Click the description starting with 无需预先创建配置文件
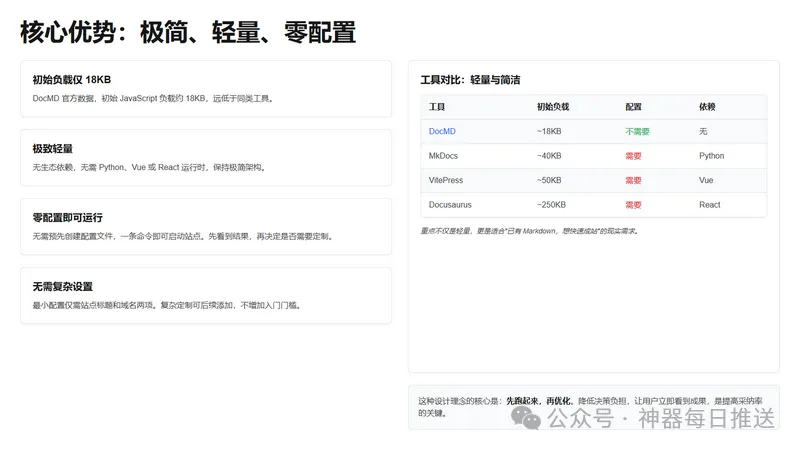 tap(183, 236)
